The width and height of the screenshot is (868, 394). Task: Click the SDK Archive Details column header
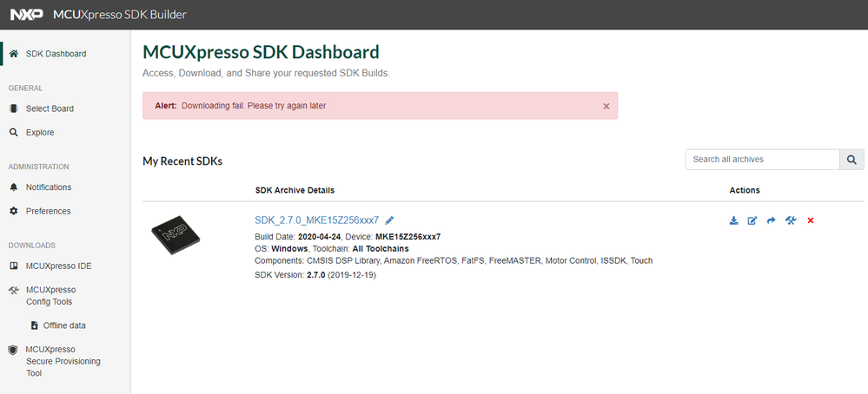point(295,190)
